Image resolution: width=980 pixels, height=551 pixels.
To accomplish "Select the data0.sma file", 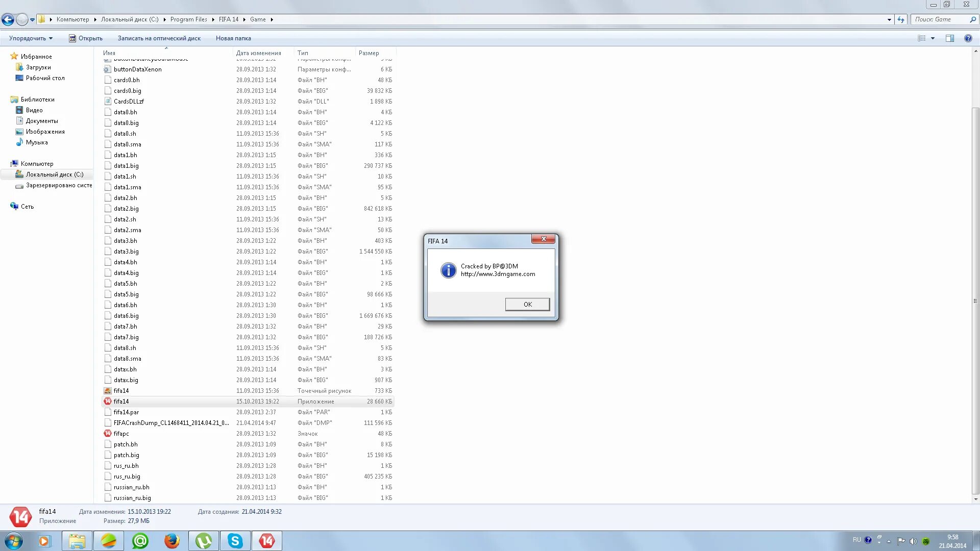I will pyautogui.click(x=127, y=144).
